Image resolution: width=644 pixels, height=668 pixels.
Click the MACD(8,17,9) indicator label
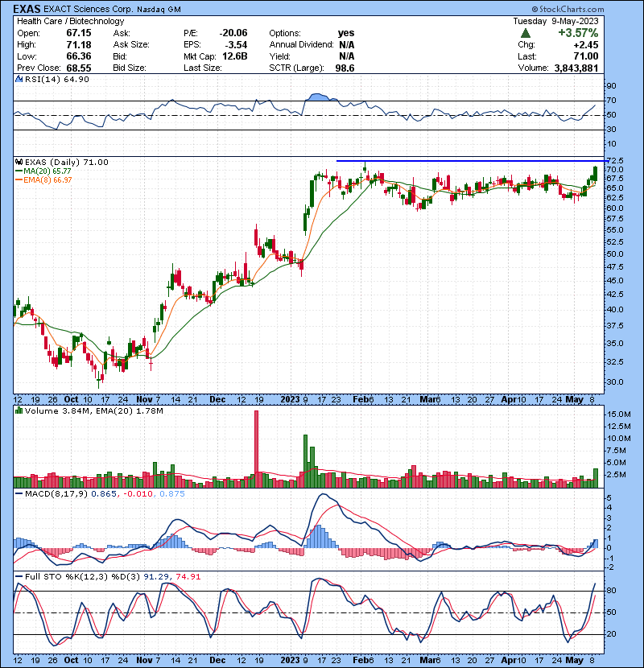tap(56, 494)
